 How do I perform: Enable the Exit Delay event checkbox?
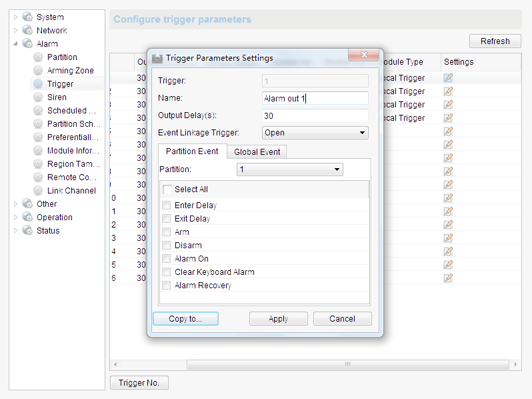[166, 218]
